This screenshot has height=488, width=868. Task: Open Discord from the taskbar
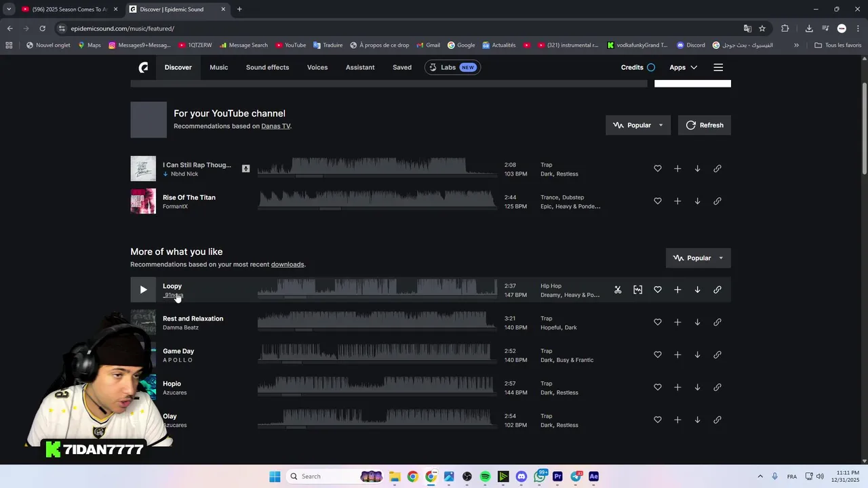521,476
